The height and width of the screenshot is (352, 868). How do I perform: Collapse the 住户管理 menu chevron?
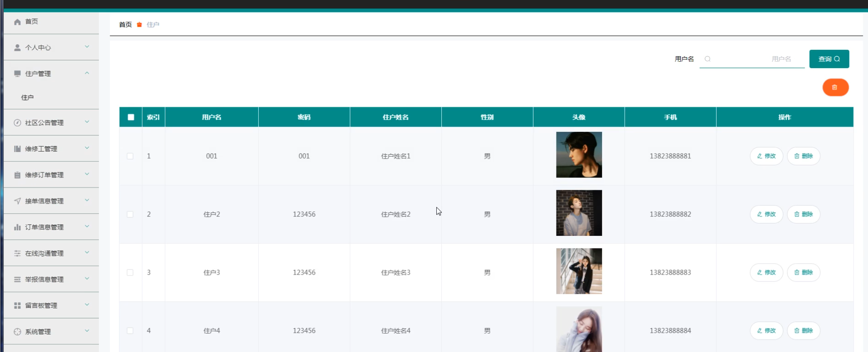[x=87, y=73]
